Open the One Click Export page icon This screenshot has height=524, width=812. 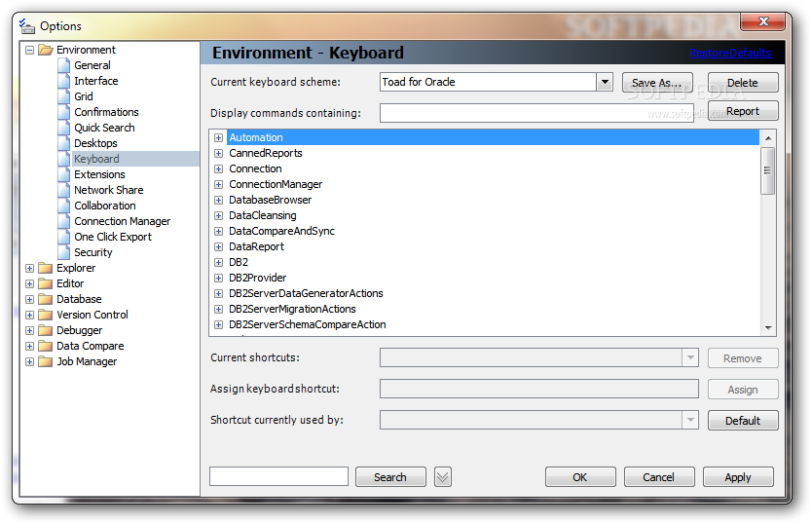pyautogui.click(x=63, y=237)
